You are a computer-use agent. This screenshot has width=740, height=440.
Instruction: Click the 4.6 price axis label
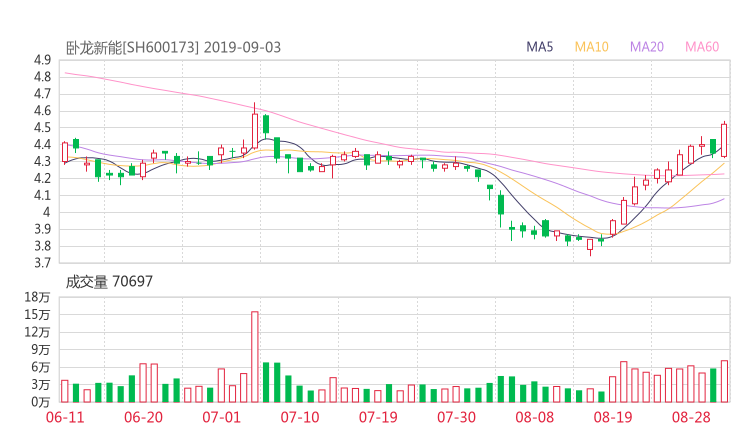42,111
